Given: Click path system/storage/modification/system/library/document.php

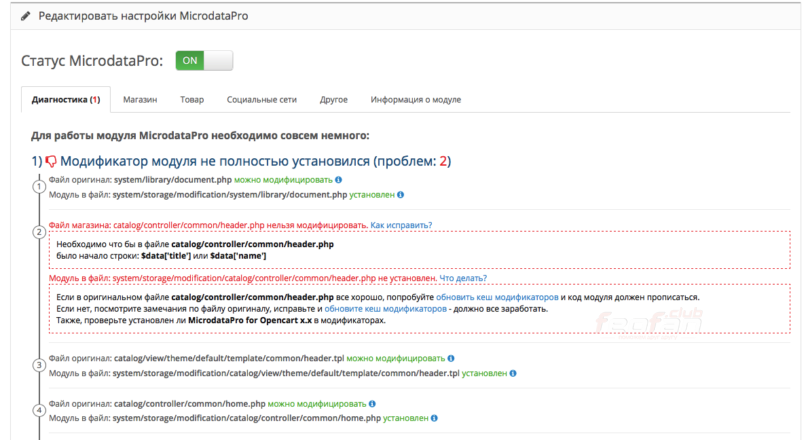Looking at the screenshot, I should pos(230,195).
